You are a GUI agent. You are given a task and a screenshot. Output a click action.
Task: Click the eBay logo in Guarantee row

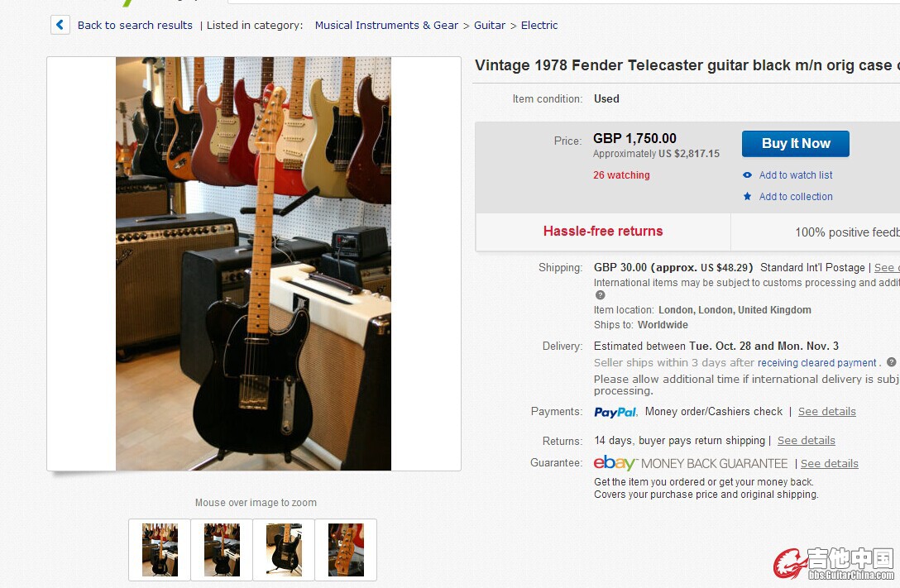pyautogui.click(x=615, y=463)
